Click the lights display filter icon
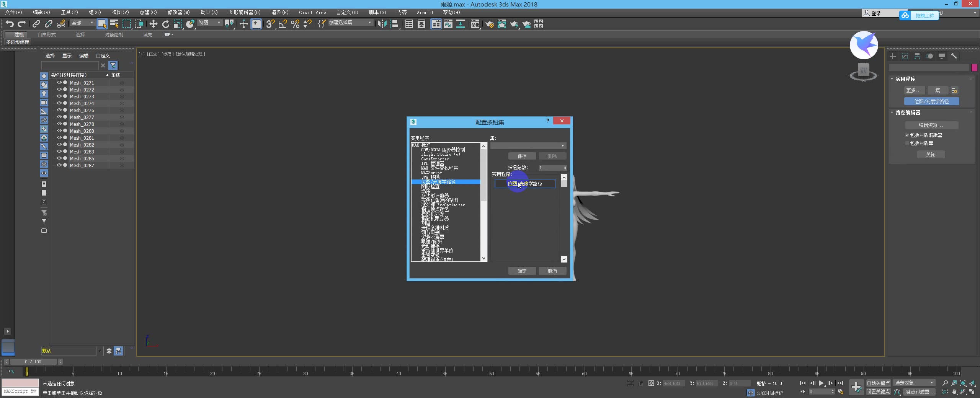980x398 pixels. coord(44,93)
